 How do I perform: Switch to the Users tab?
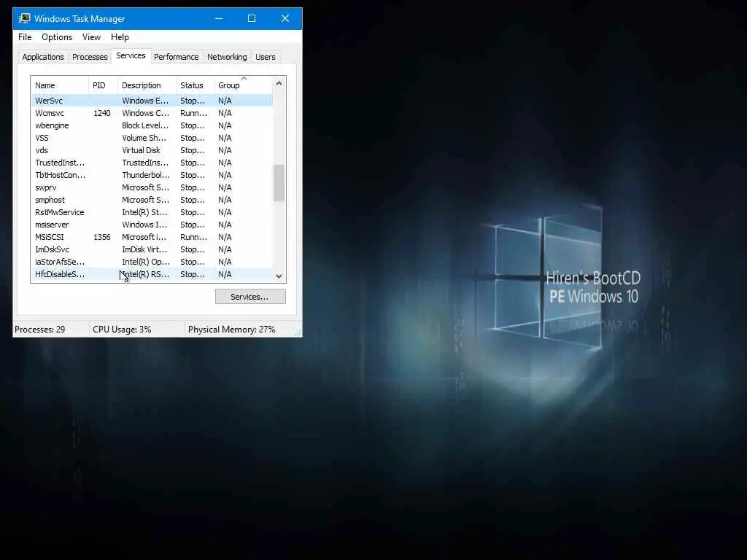(x=265, y=57)
